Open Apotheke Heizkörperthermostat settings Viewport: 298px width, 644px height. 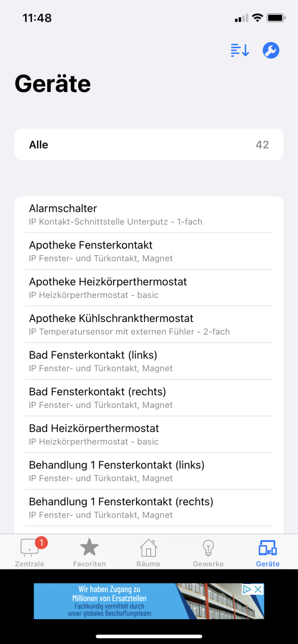coord(149,288)
